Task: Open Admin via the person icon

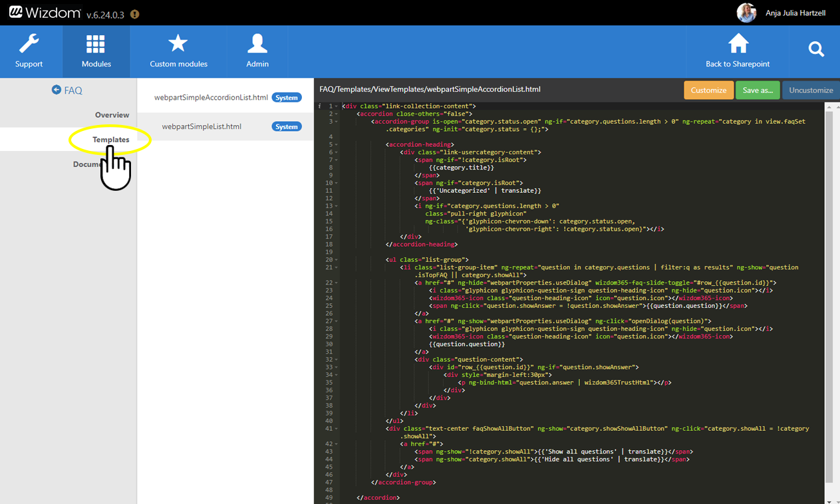Action: [x=257, y=52]
